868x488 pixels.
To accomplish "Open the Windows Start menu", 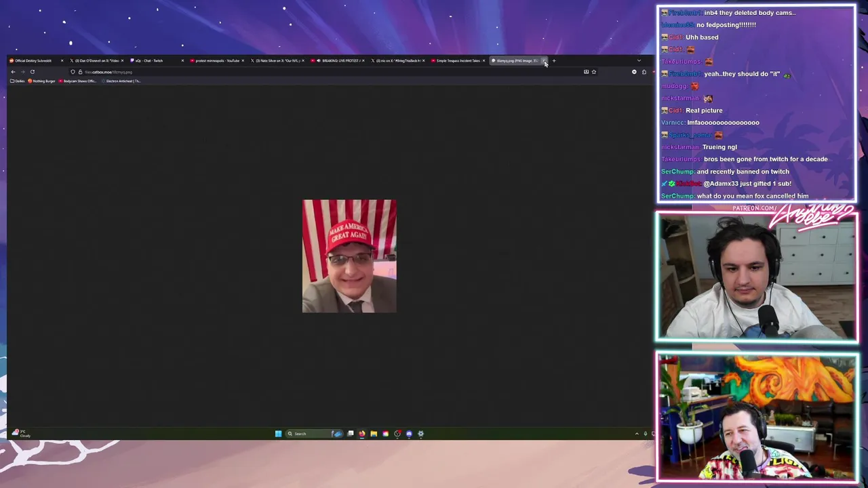I will 278,434.
